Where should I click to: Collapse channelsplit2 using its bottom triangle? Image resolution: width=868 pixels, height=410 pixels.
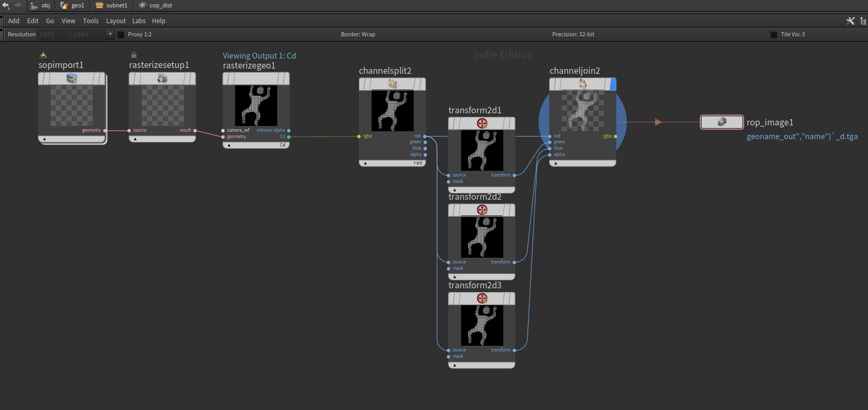(365, 163)
